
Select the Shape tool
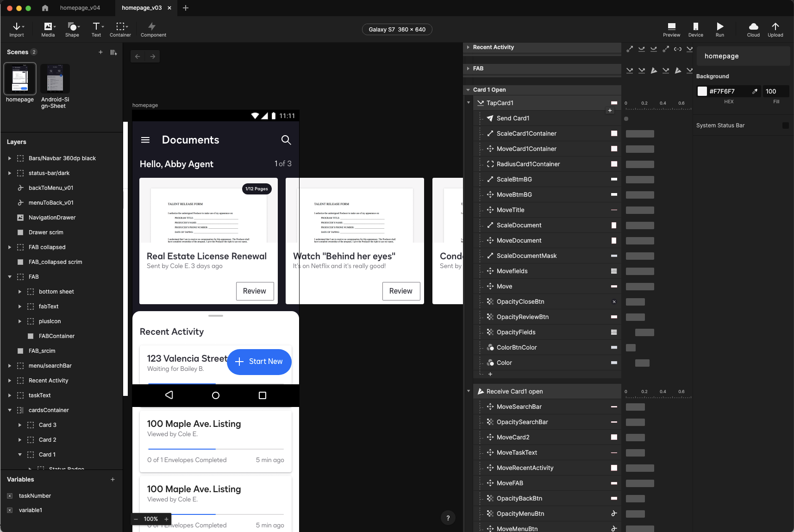pos(72,30)
